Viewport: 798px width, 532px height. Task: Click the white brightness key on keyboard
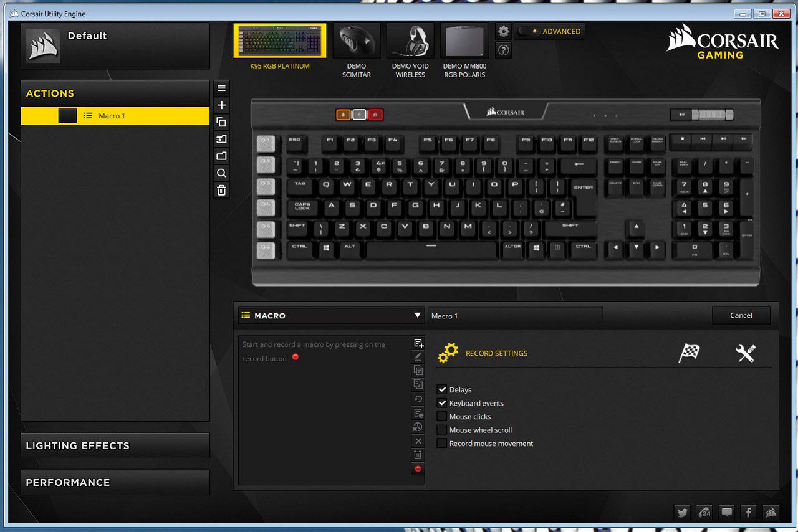(359, 115)
